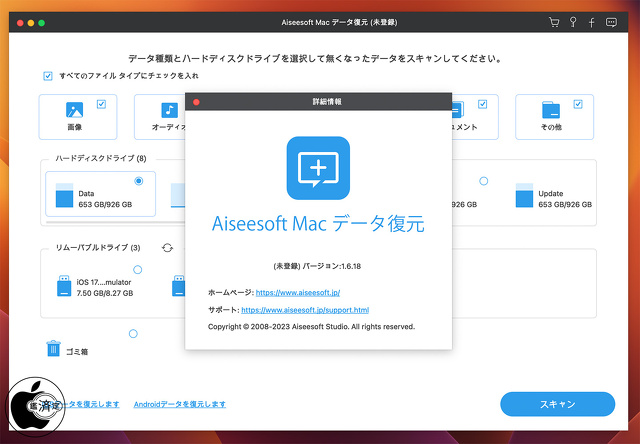Open the shopping cart purchase icon
Screen dimensions: 640x444
click(553, 22)
